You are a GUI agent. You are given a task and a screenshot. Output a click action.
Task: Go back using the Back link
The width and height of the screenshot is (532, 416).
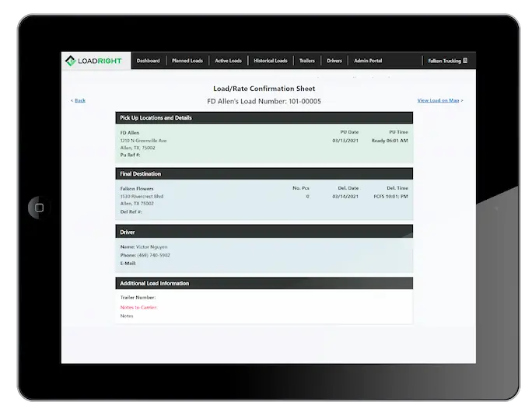(x=80, y=100)
